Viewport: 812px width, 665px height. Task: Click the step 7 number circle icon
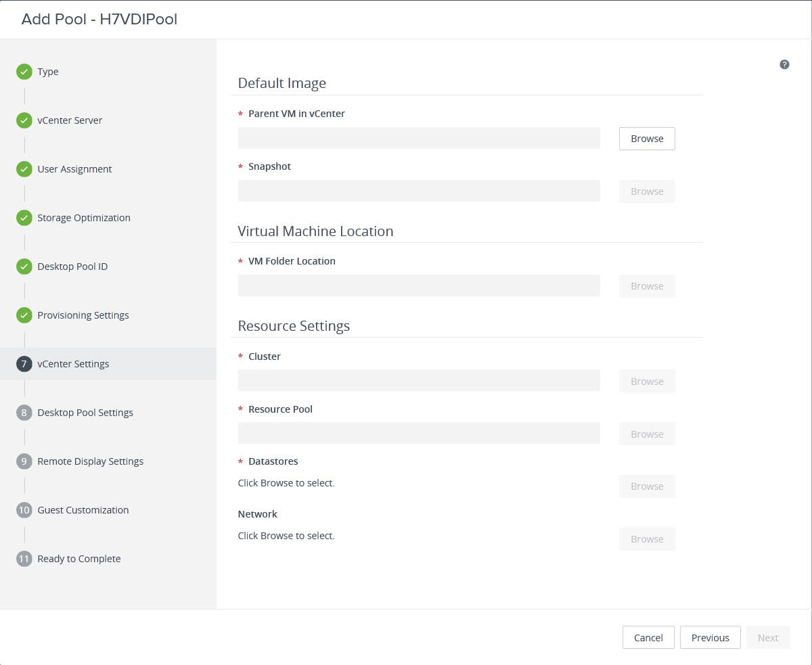pyautogui.click(x=24, y=364)
